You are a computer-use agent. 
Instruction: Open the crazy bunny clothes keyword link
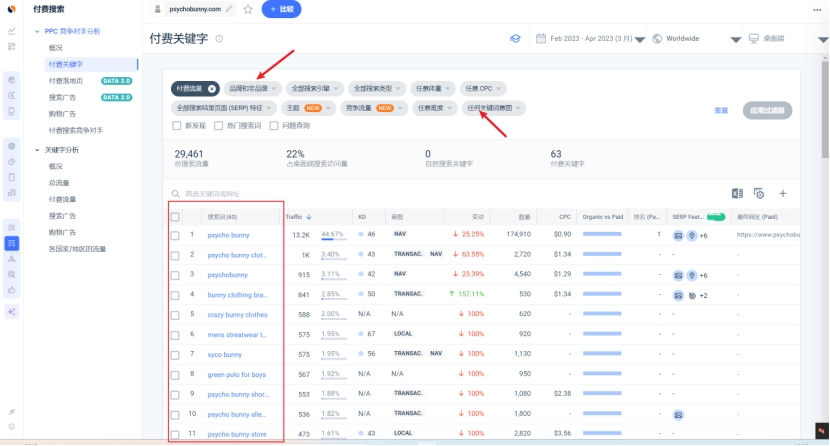(x=237, y=314)
